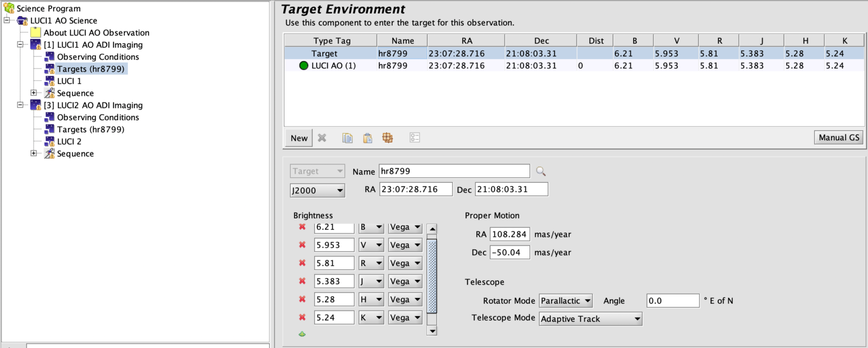Collapse the [3] LUCI2 AO ADI Imaging node

pos(20,105)
